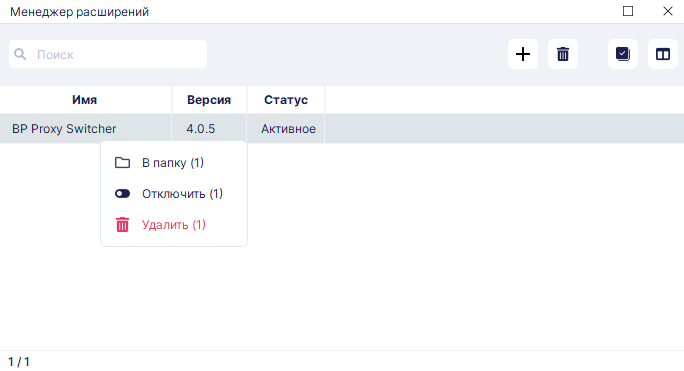Click the toggle switch icon beside Отключить
684x371 pixels.
[122, 194]
